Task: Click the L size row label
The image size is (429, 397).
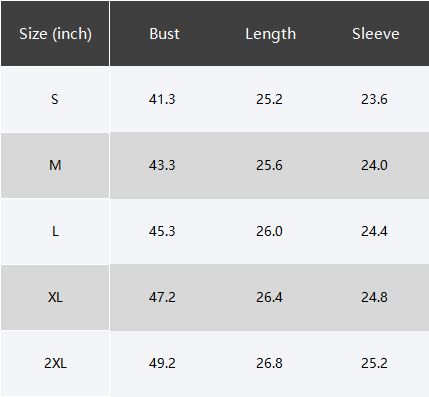Action: coord(55,231)
